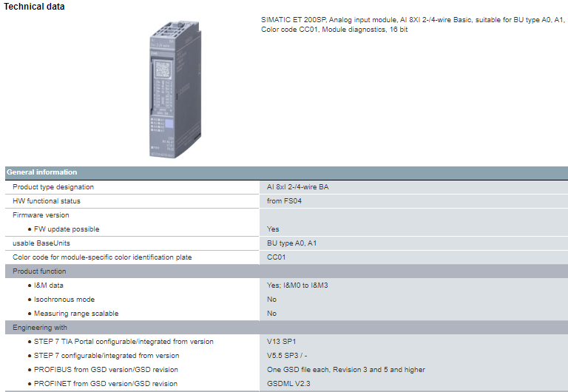Image resolution: width=568 pixels, height=392 pixels.
Task: Click the Measuring range scalable label
Action: pyautogui.click(x=76, y=314)
